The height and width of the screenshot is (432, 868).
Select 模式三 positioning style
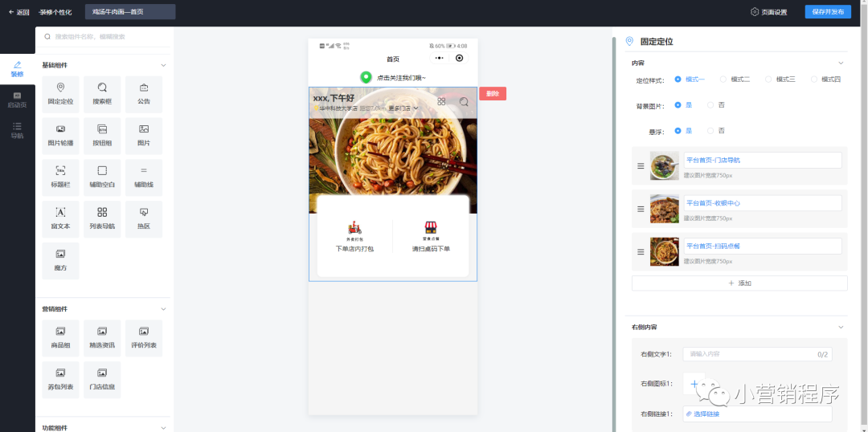[780, 79]
